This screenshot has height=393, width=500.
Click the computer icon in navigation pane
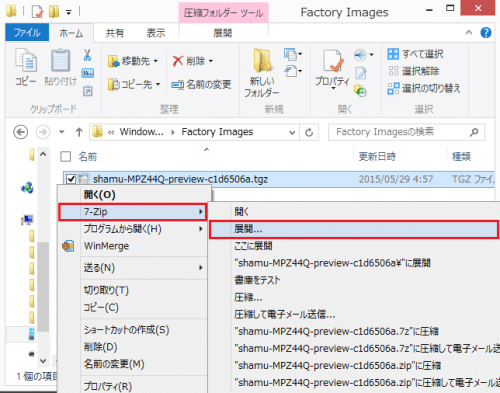click(x=27, y=220)
